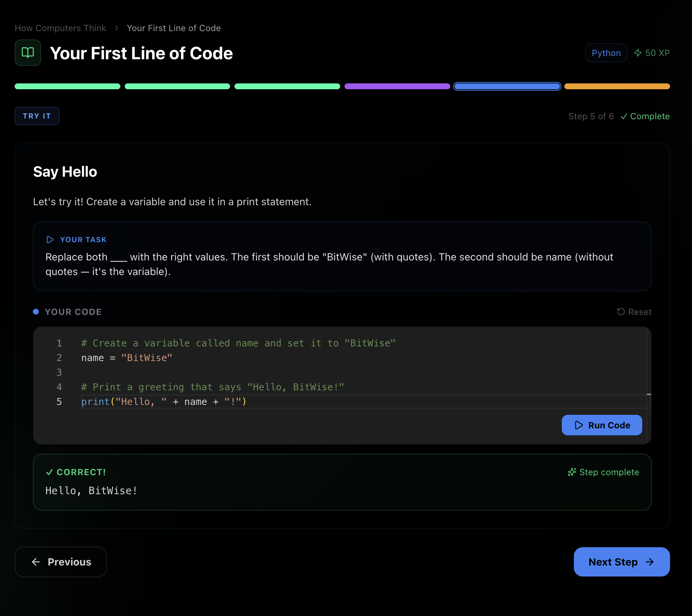Open How Computers Think breadcrumb link
692x616 pixels.
pos(60,28)
